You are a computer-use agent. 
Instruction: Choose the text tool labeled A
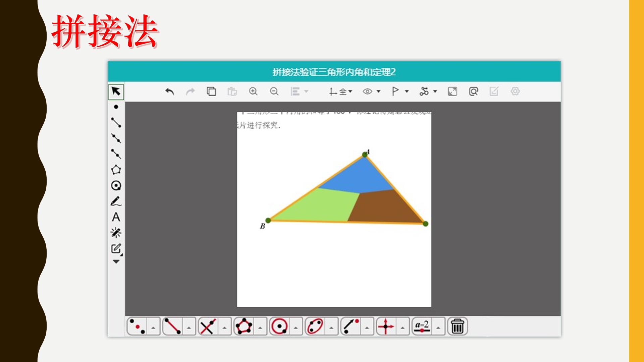116,217
